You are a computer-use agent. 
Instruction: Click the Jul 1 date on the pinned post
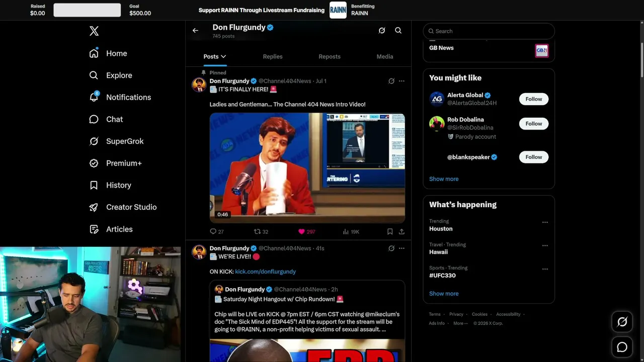pos(321,81)
